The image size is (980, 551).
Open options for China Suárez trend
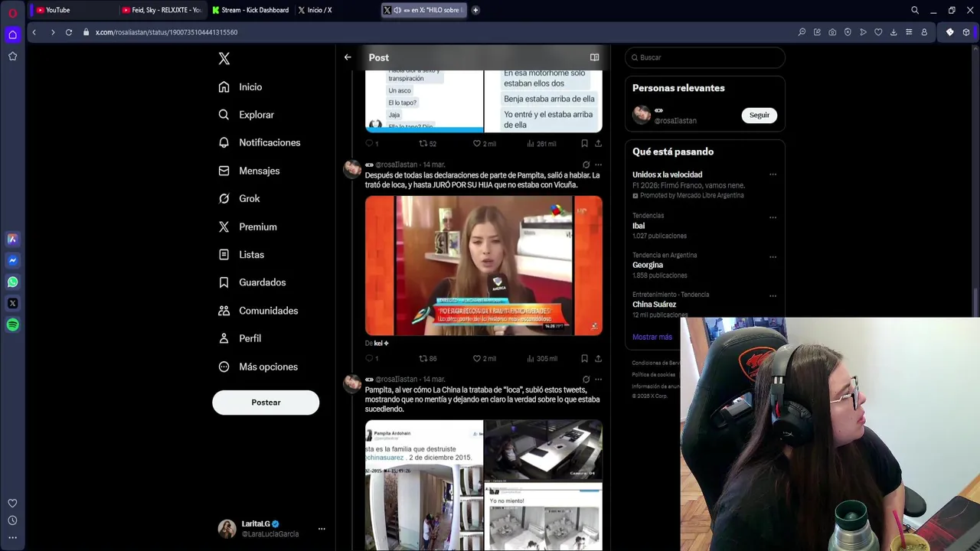click(x=773, y=295)
